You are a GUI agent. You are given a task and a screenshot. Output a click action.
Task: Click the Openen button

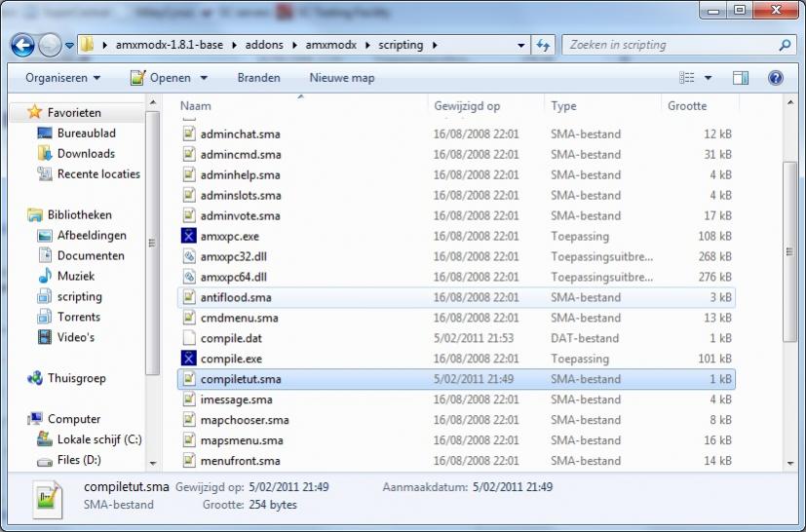point(162,78)
